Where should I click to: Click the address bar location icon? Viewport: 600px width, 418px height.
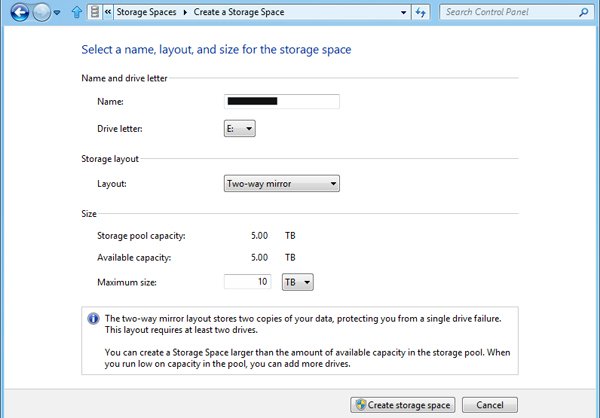95,13
